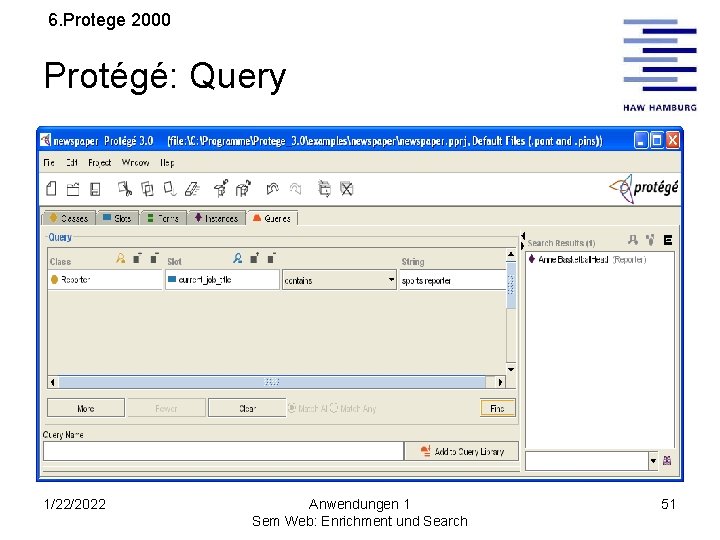Click the export E icon above Search Results

668,240
